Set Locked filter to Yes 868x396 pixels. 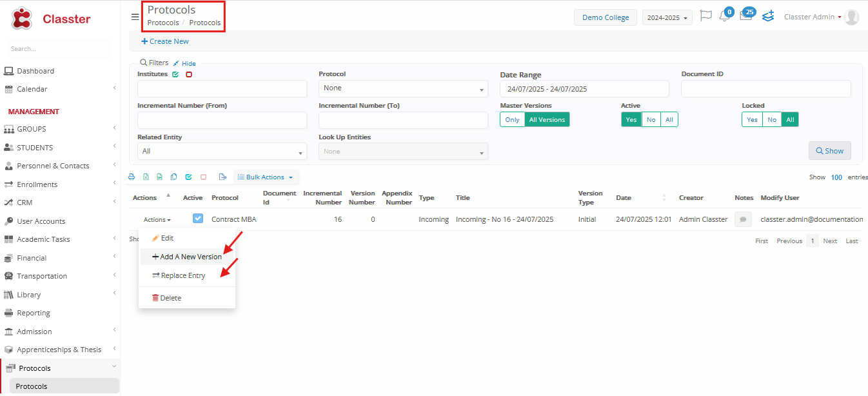[752, 119]
